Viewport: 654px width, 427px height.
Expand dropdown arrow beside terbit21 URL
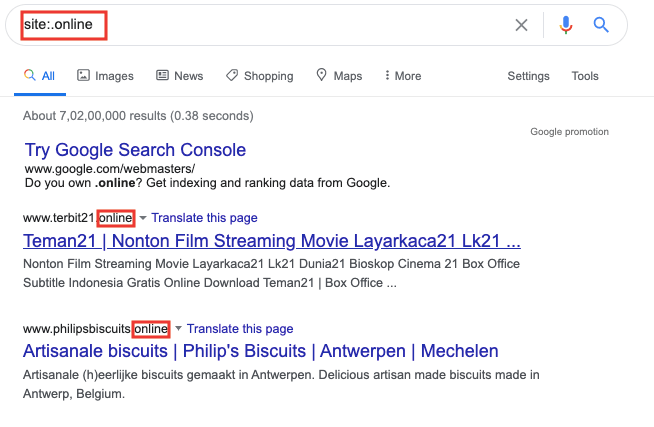[x=142, y=218]
